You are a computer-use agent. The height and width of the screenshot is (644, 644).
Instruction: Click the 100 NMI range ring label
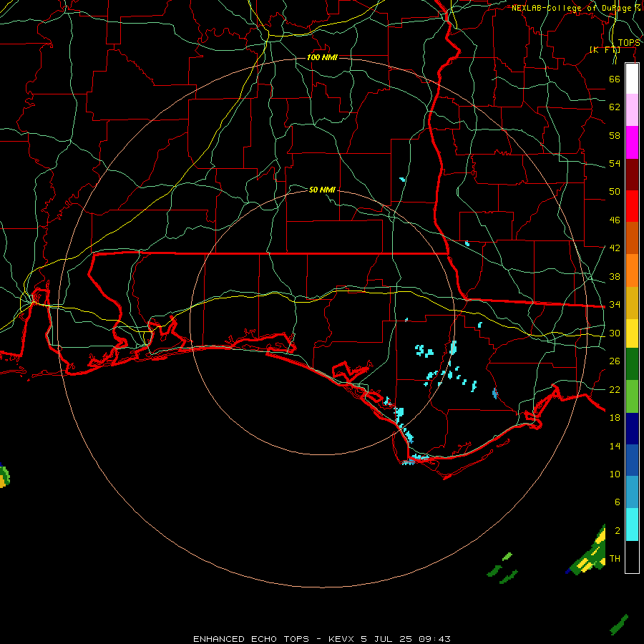[322, 57]
